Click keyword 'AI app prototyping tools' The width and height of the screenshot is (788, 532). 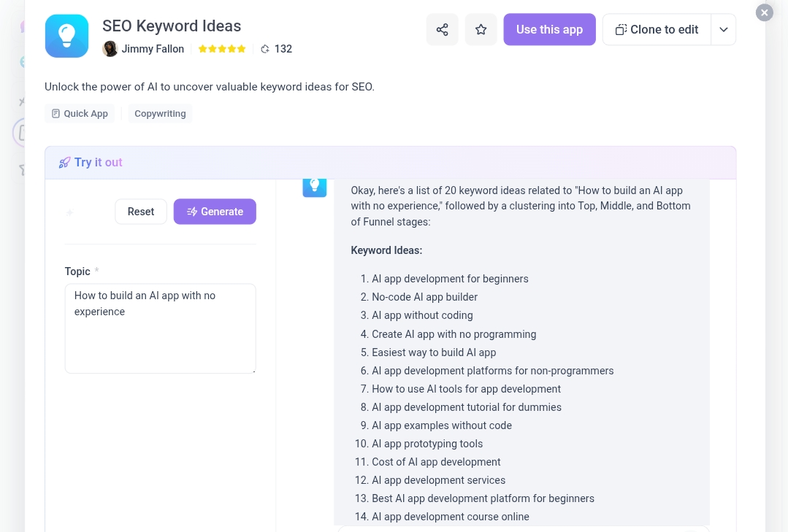point(427,444)
